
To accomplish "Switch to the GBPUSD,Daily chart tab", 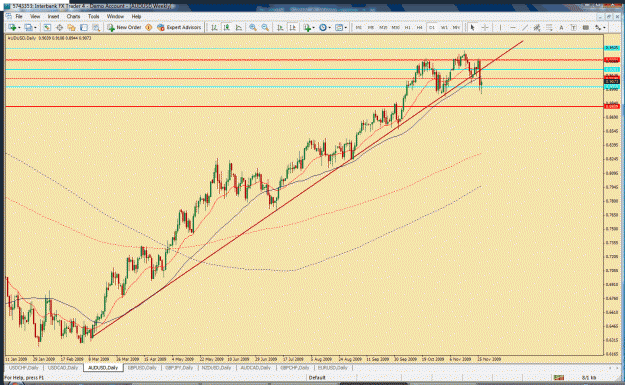I will (x=142, y=368).
